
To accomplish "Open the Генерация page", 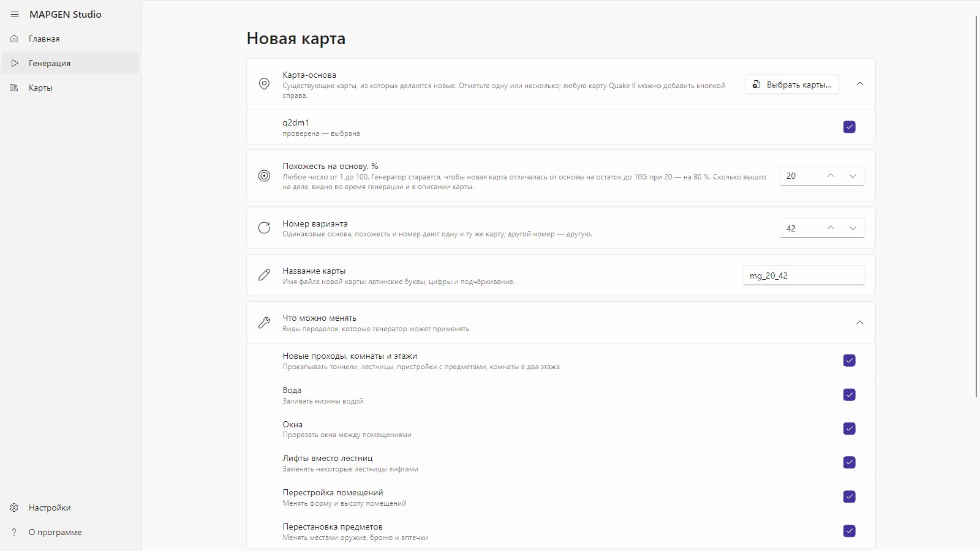I will click(x=70, y=63).
